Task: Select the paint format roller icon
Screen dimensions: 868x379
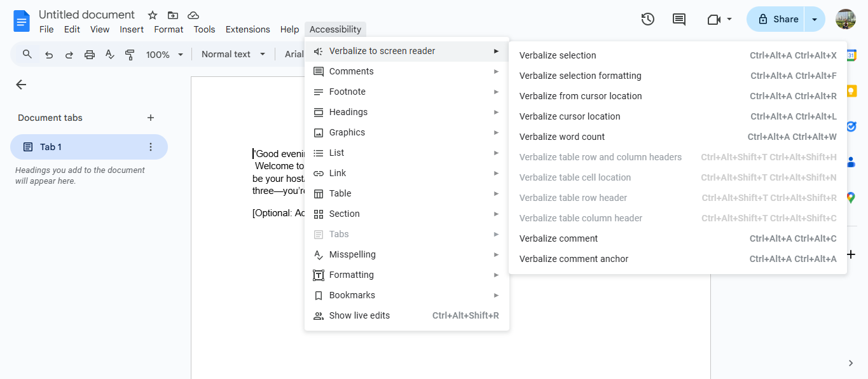Action: coord(130,55)
